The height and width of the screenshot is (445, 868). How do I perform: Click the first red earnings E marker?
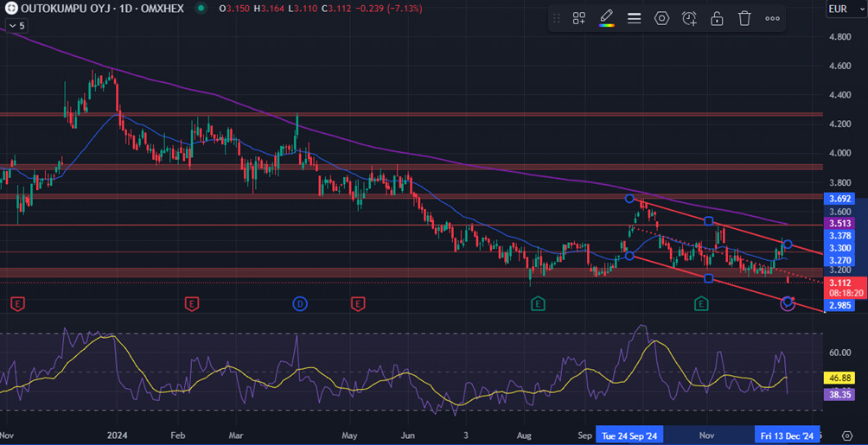pyautogui.click(x=17, y=303)
